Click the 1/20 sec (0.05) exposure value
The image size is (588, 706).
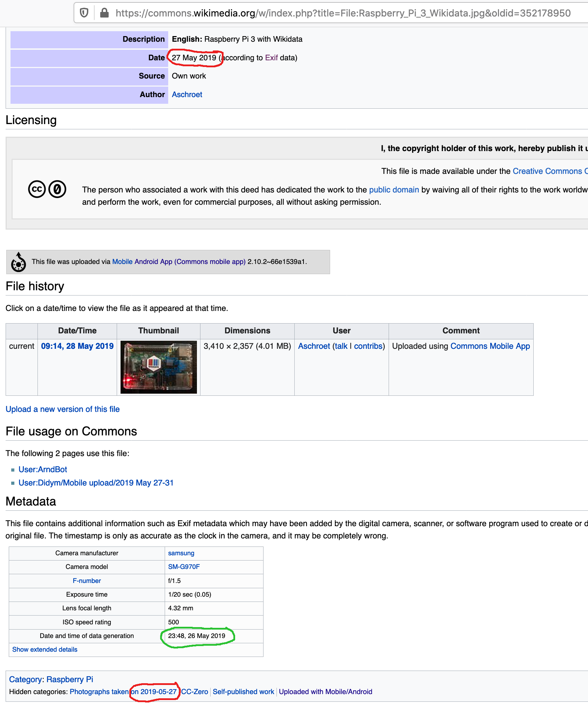point(190,595)
